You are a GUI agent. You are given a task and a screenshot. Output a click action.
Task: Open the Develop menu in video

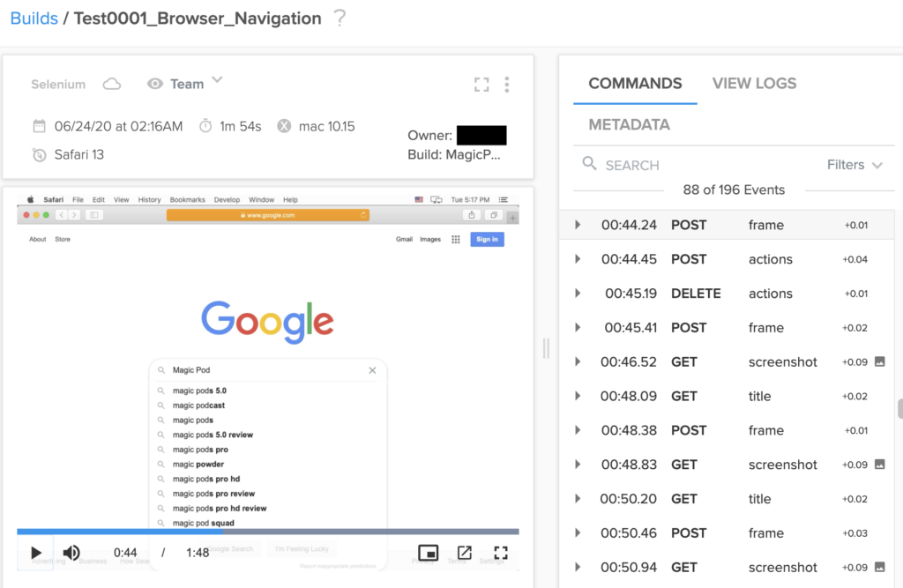pos(227,200)
